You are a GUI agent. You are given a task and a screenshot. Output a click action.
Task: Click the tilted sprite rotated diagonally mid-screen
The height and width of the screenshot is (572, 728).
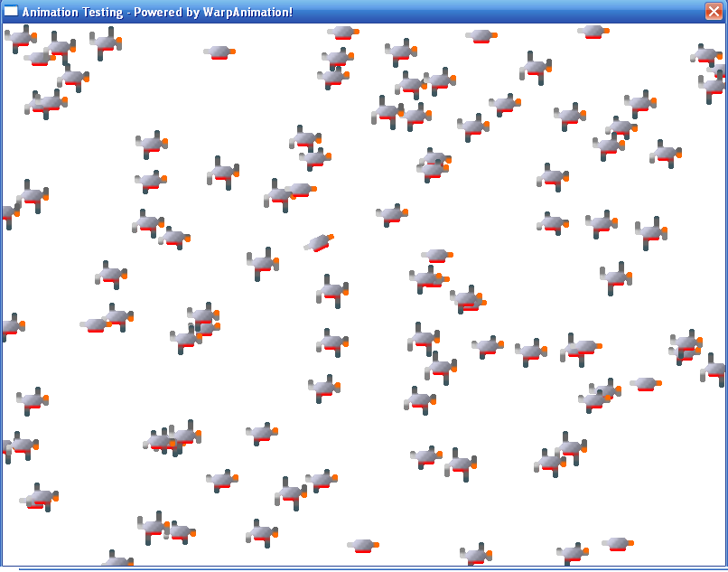[319, 242]
